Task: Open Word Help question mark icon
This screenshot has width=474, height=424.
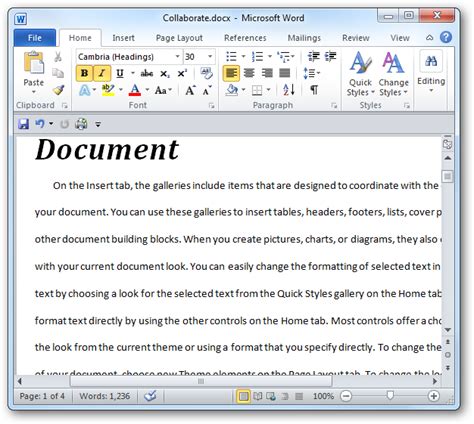Action: click(x=446, y=37)
